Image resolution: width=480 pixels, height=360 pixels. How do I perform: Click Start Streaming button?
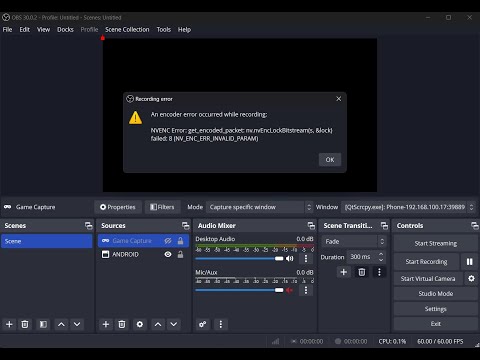436,243
